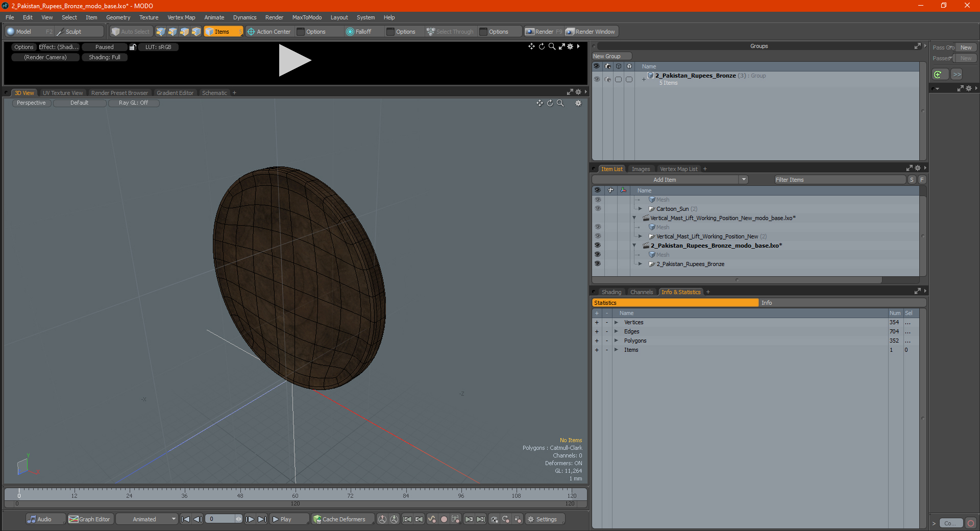Image resolution: width=980 pixels, height=531 pixels.
Task: Toggle render visibility for 2_Pakistan_Rupees_Bronze group
Action: (607, 79)
